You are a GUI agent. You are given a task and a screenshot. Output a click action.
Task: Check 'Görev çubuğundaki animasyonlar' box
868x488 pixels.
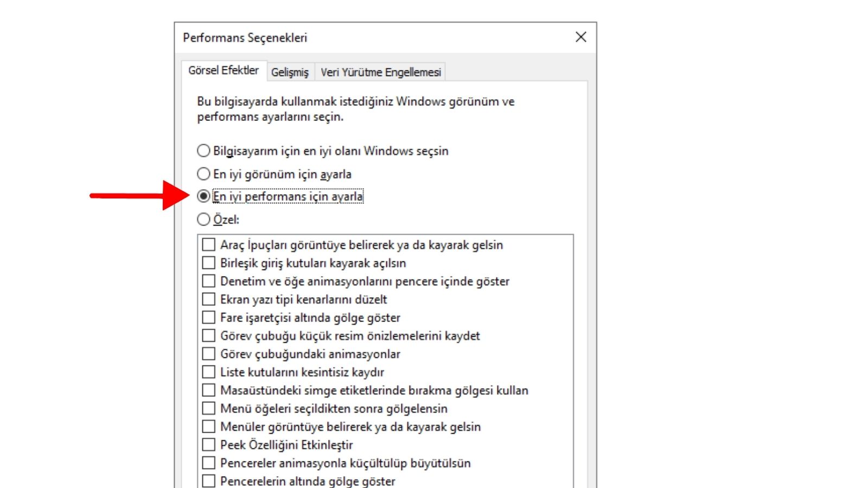209,354
